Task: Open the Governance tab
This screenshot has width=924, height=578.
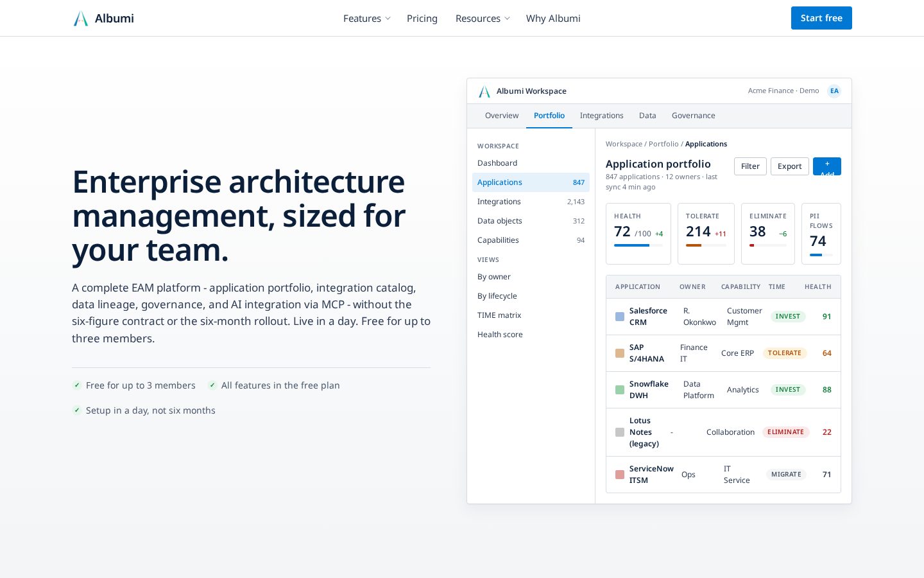Action: 694,116
